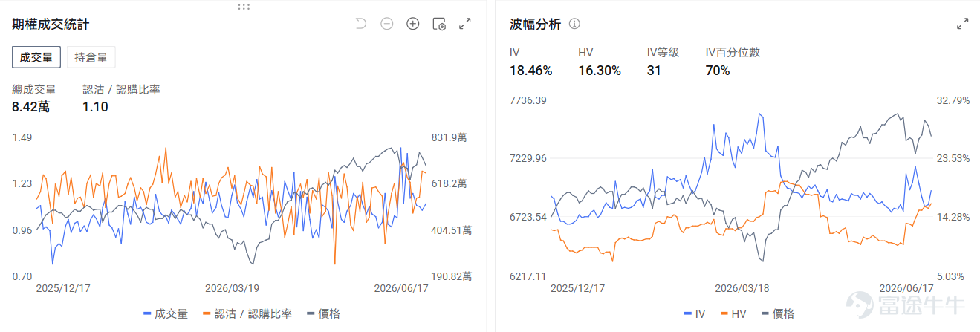
Task: Select the IV百分位數 value 70%
Action: point(718,71)
